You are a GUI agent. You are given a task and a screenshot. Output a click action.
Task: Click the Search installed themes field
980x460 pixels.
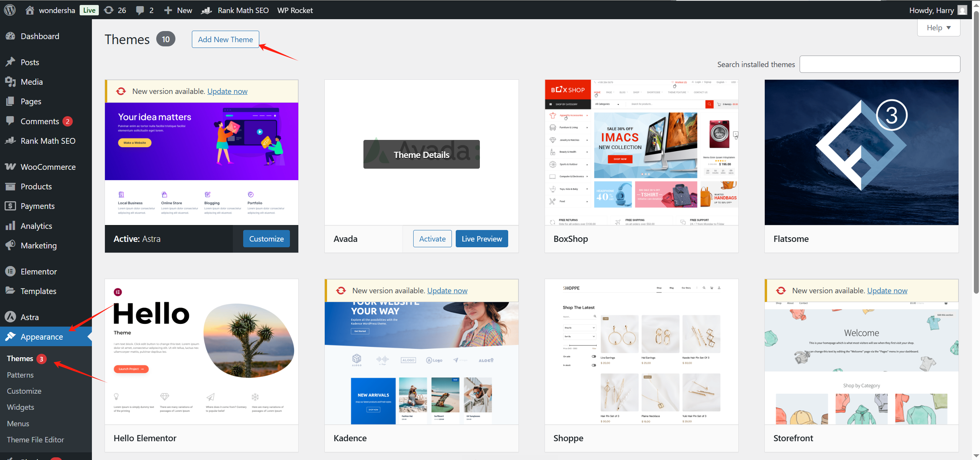point(880,64)
